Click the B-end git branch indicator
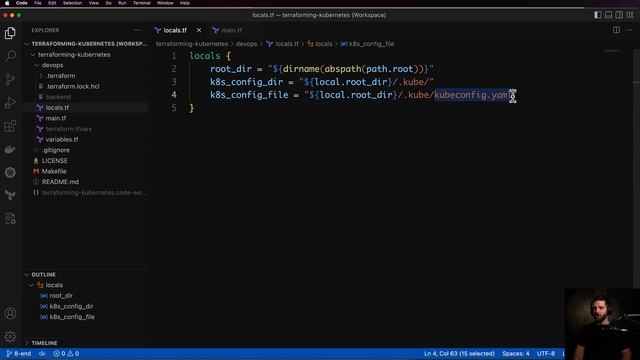Image resolution: width=640 pixels, height=360 pixels. point(19,353)
